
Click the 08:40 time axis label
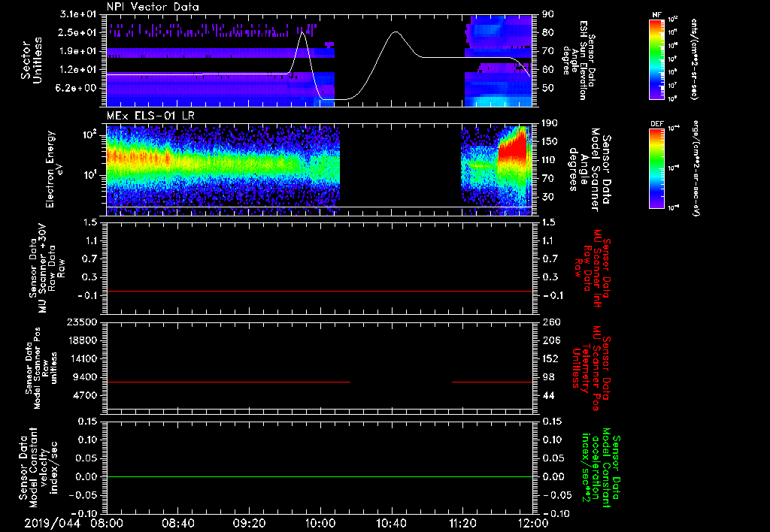179,523
